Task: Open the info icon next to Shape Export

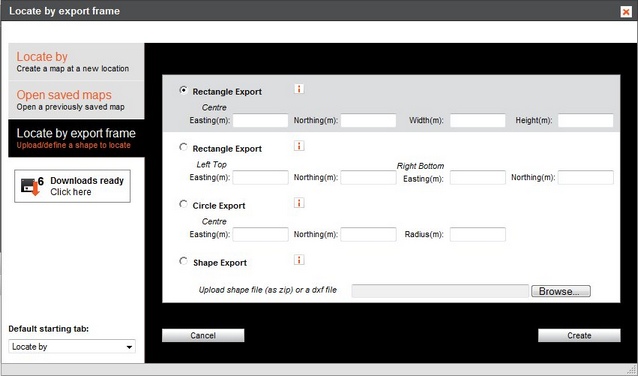Action: point(299,260)
